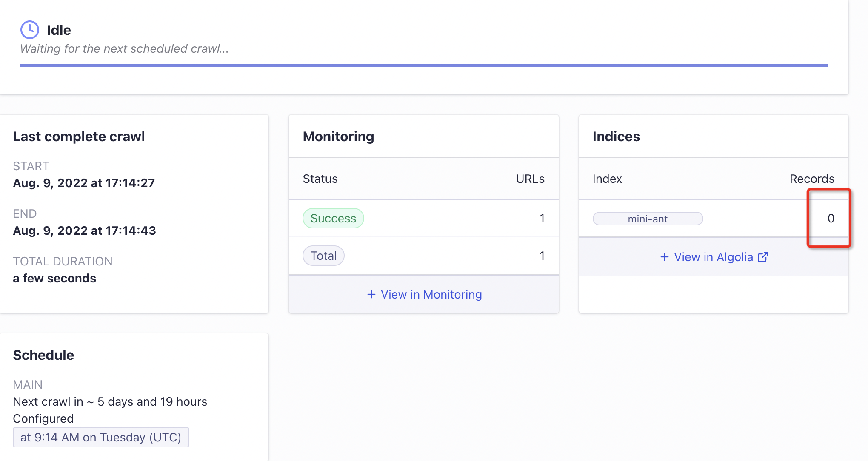
Task: Click the plus icon before View in Monitoring
Action: click(371, 294)
